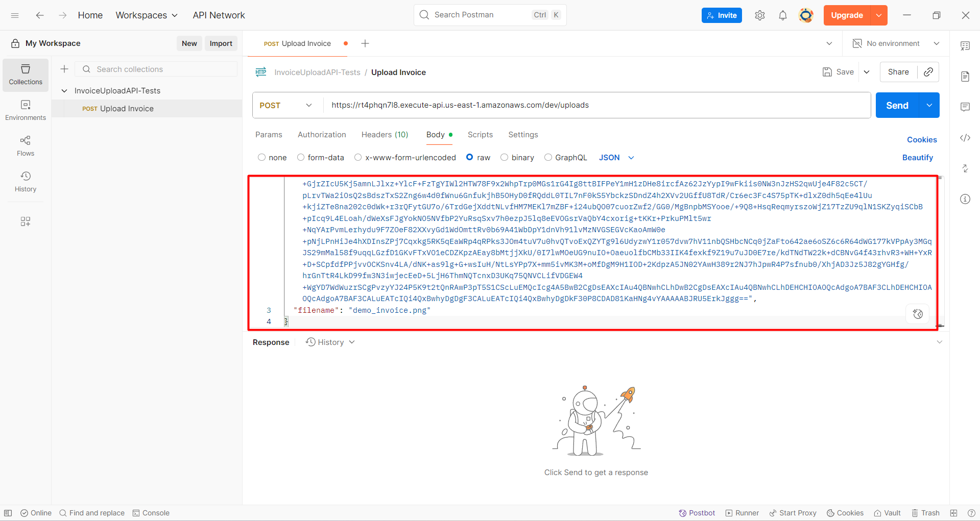Switch to the Authorization tab
This screenshot has width=980, height=521.
coord(322,135)
